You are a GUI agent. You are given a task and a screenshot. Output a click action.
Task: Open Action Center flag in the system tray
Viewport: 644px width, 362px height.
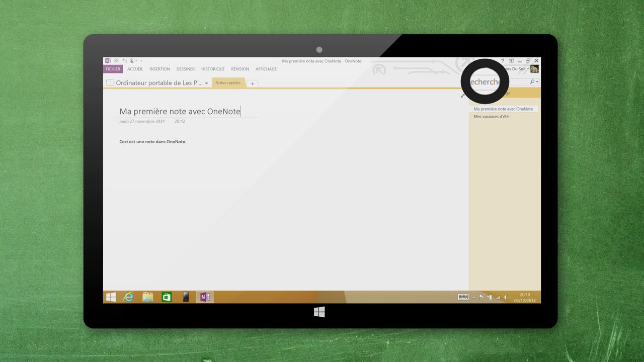click(x=481, y=297)
